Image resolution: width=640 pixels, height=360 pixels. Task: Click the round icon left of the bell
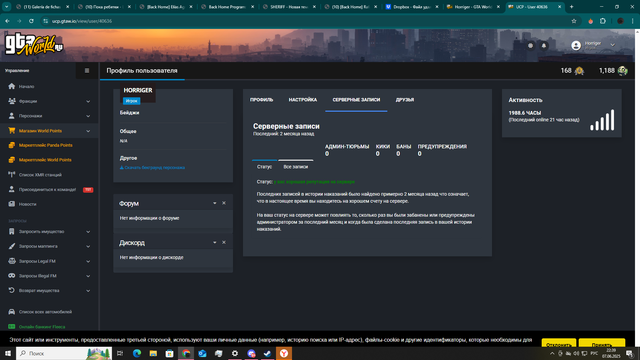tap(530, 46)
